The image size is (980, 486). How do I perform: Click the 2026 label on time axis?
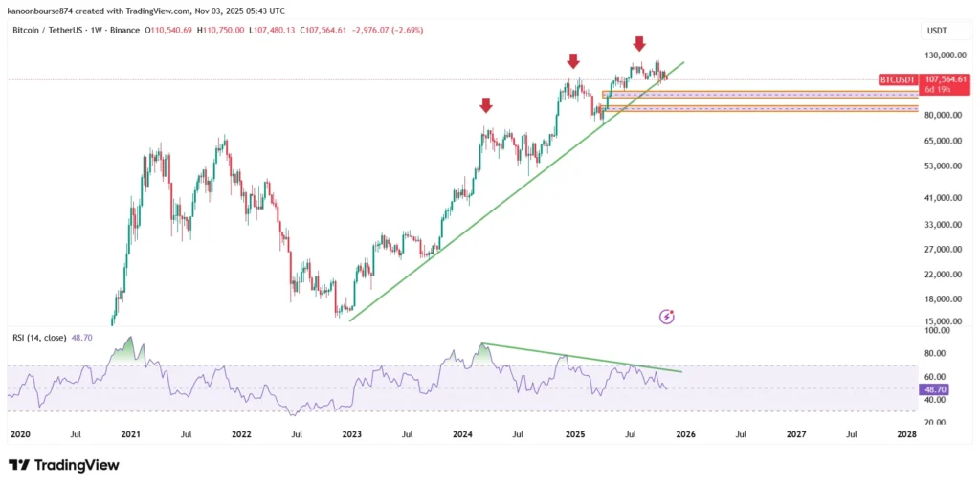[x=684, y=433]
